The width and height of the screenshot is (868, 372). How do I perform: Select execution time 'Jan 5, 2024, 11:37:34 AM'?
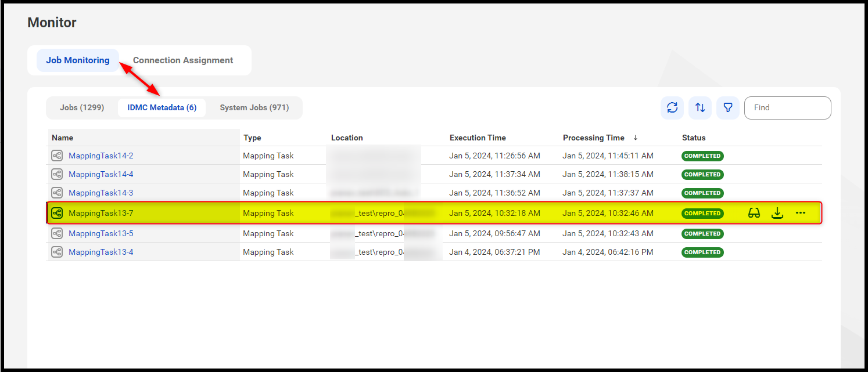(494, 174)
